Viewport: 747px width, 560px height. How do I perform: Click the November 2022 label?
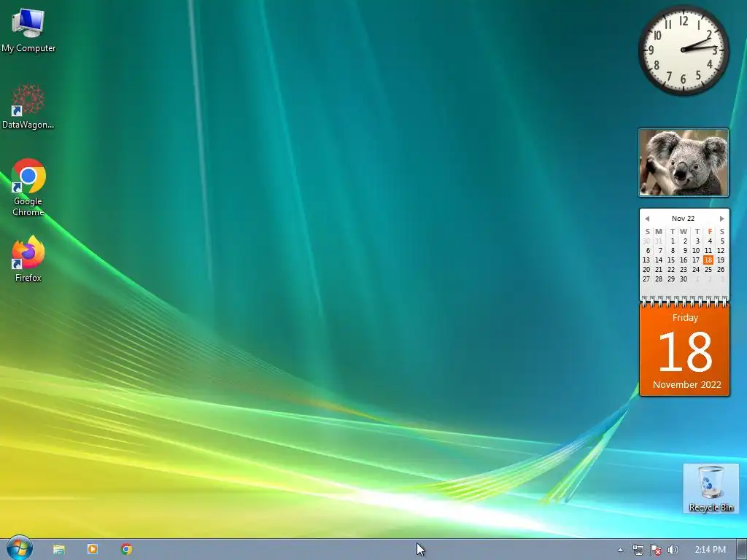point(686,385)
